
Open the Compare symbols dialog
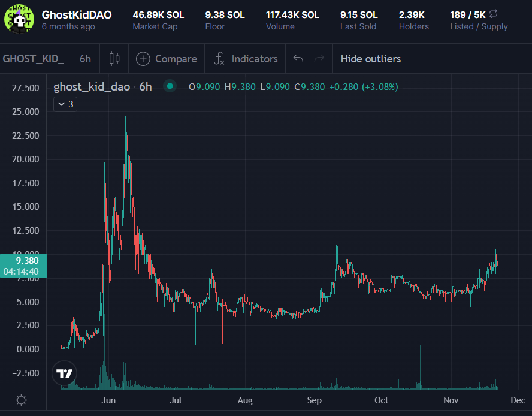click(x=167, y=59)
